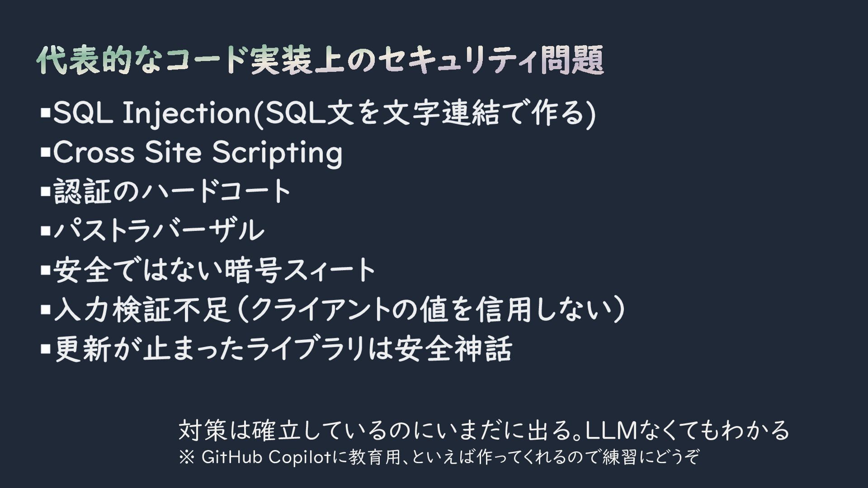Click the bullet marker before 安全ではない暗号スィート
Screen dimensions: 868x488
point(45,270)
